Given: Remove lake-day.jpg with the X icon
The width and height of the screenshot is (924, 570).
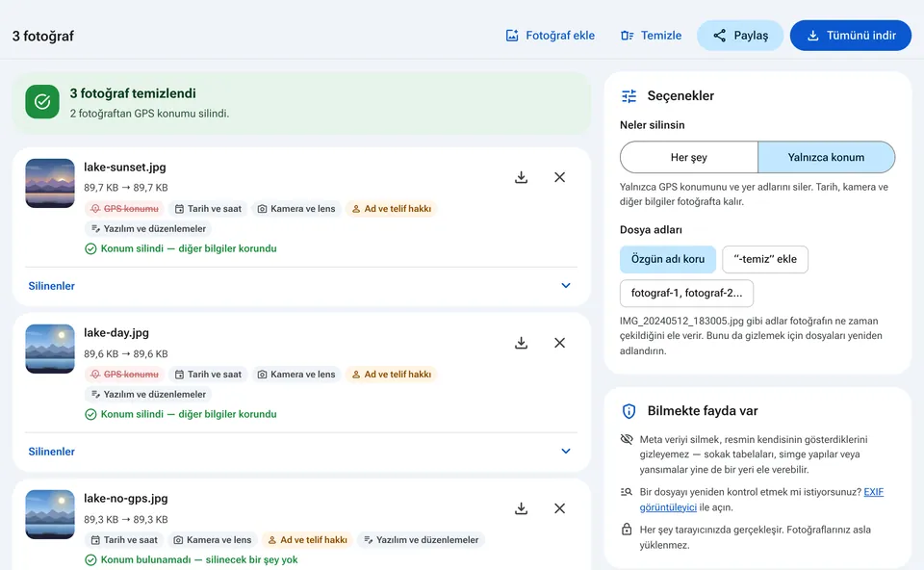Looking at the screenshot, I should point(560,343).
